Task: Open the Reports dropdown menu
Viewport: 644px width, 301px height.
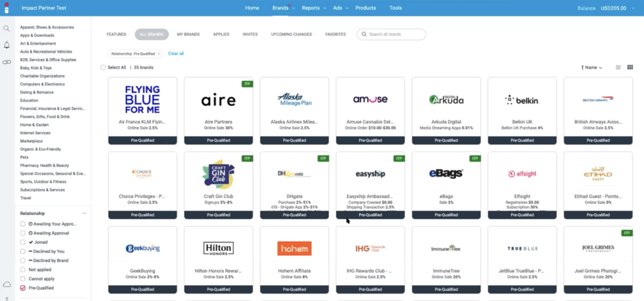Action: (313, 8)
